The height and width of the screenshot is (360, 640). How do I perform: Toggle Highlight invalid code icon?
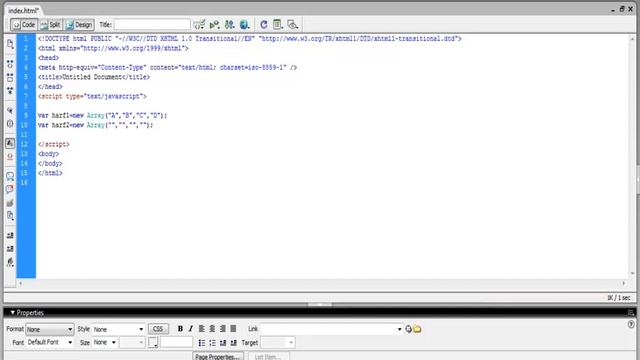click(x=10, y=156)
